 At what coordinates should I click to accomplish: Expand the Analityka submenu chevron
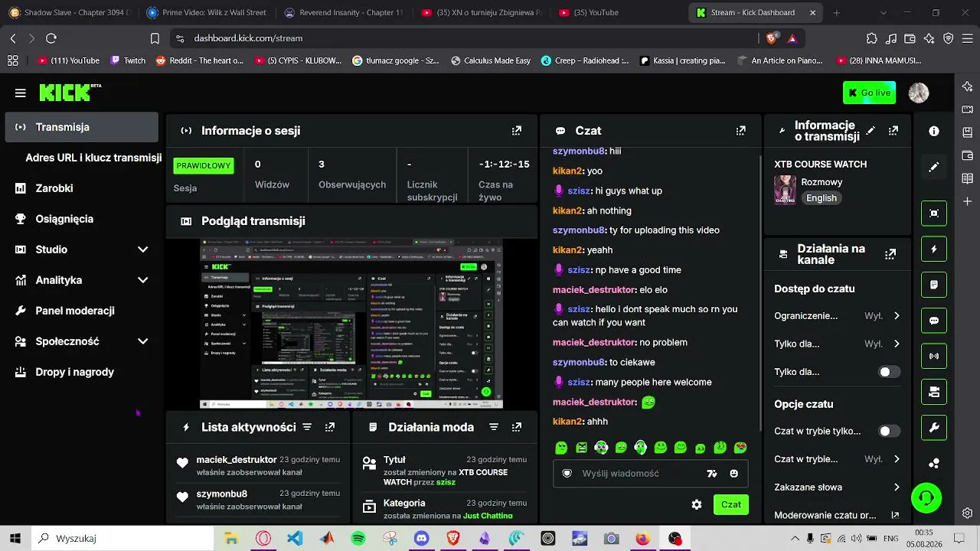pos(142,280)
